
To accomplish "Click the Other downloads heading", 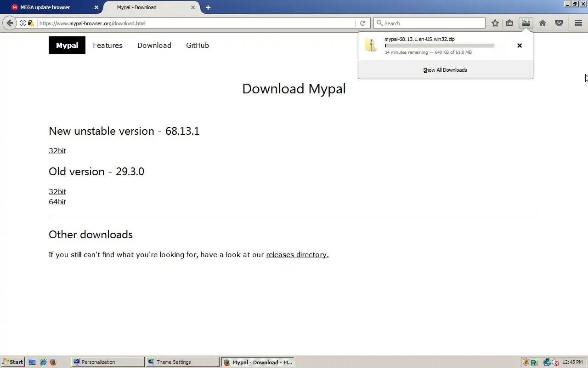I will tap(90, 235).
